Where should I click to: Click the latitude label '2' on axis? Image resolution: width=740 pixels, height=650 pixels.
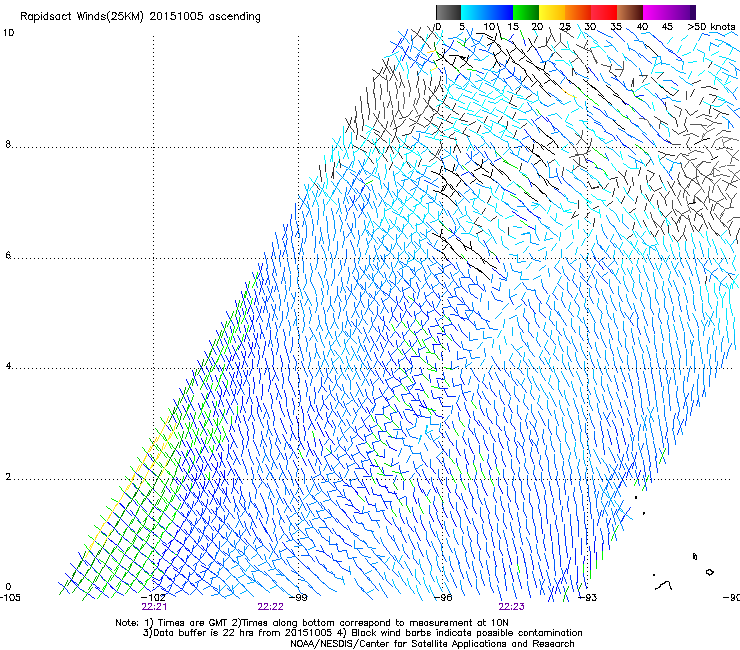[x=8, y=477]
